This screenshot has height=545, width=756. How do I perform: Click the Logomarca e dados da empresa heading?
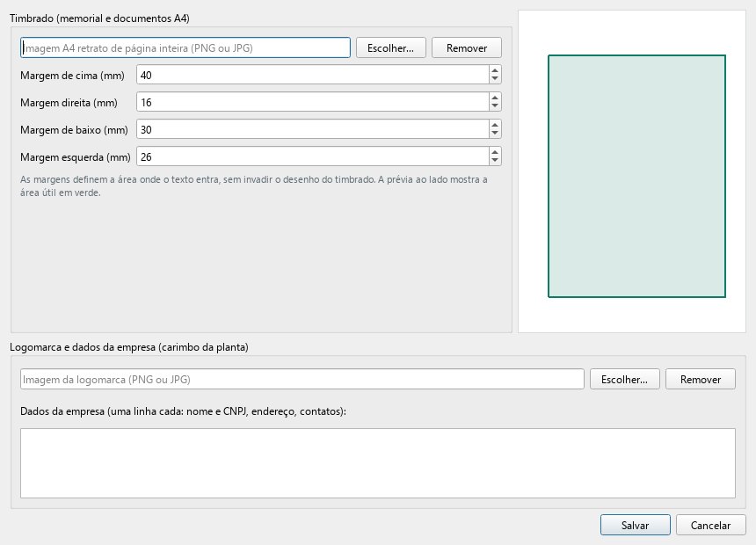(x=129, y=347)
